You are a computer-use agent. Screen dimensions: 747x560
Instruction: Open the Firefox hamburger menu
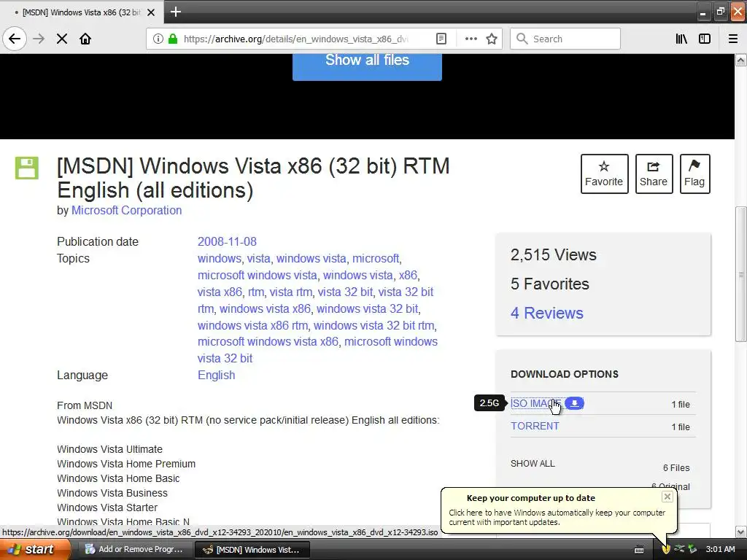[x=733, y=39]
